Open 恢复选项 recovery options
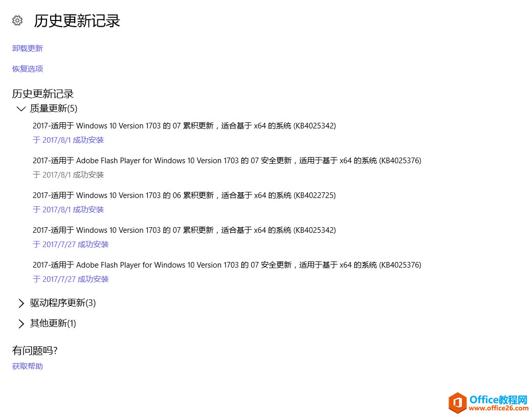This screenshot has height=417, width=532. (x=27, y=69)
